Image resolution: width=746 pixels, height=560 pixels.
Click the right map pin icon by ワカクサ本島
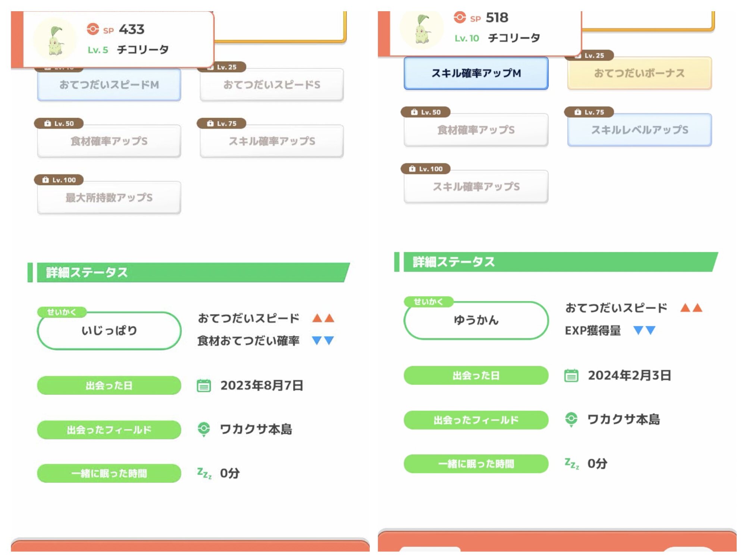(571, 419)
